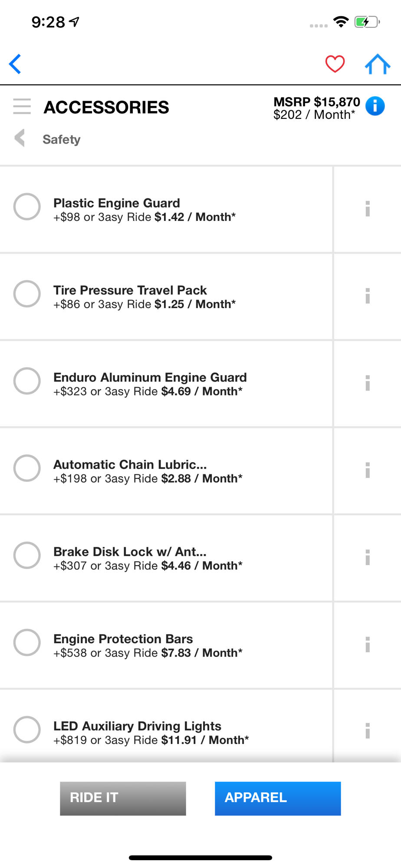Screen dimensions: 401x868
Task: Show info for Engine Protection Bars
Action: (x=367, y=644)
